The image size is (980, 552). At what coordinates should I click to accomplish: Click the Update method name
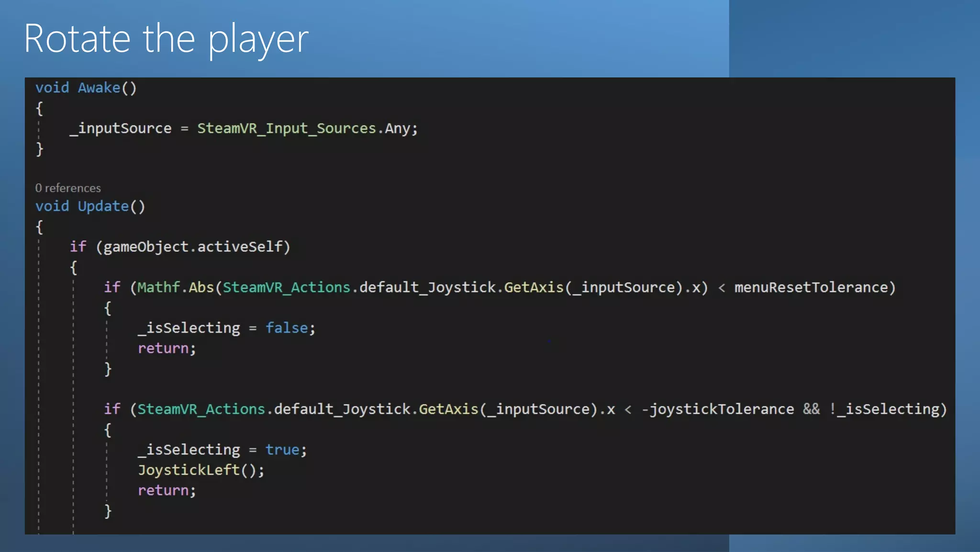click(x=103, y=206)
